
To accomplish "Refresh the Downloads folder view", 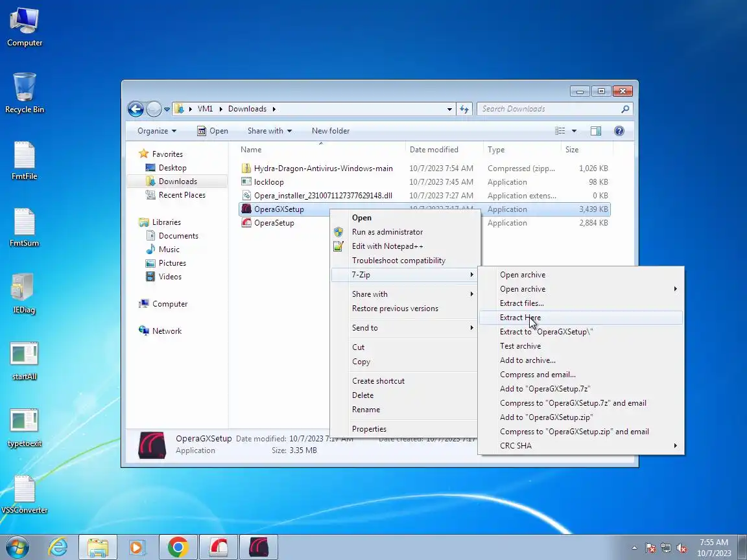I will coord(464,109).
